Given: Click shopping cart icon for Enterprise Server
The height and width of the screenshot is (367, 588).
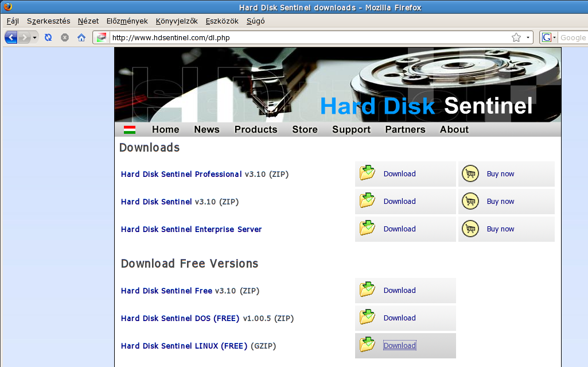Looking at the screenshot, I should [x=470, y=229].
